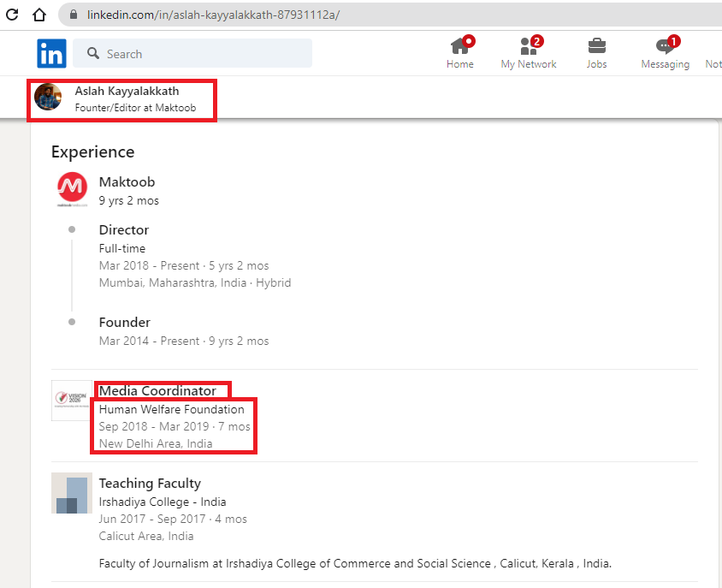Image resolution: width=722 pixels, height=588 pixels.
Task: Open the LinkedIn logo home link
Action: 51,53
